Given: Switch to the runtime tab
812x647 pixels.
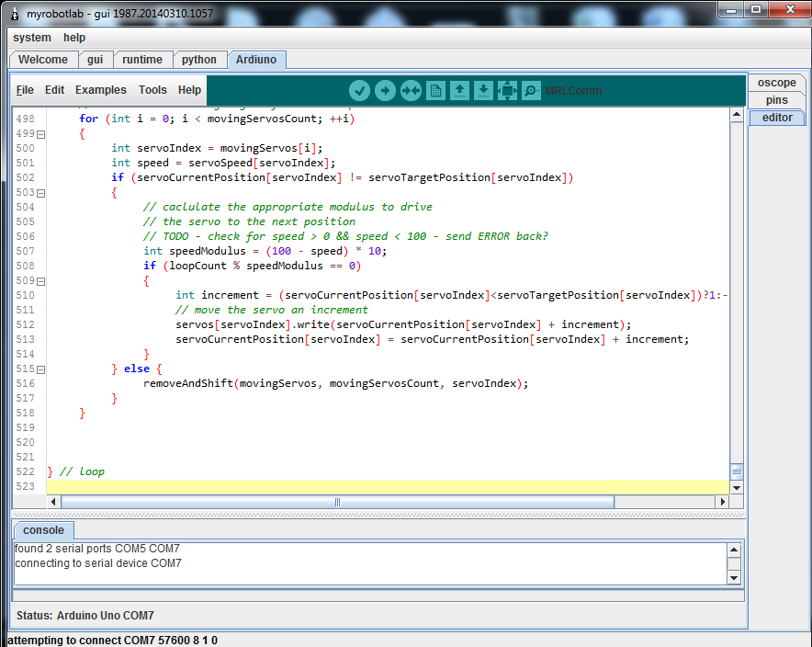Looking at the screenshot, I should coord(142,60).
